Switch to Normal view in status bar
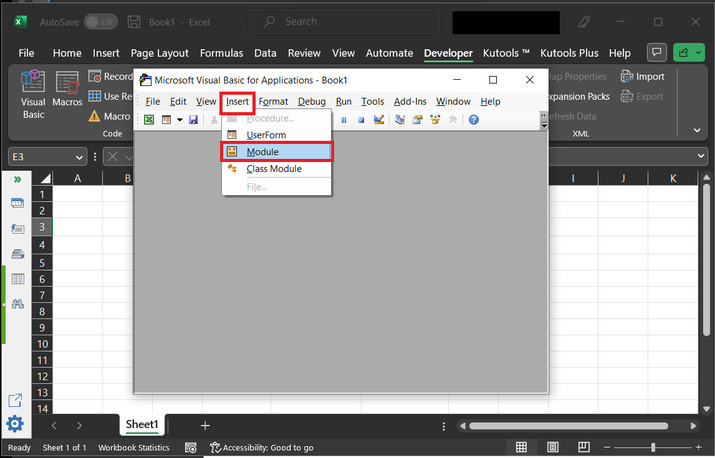The height and width of the screenshot is (458, 715). (521, 447)
